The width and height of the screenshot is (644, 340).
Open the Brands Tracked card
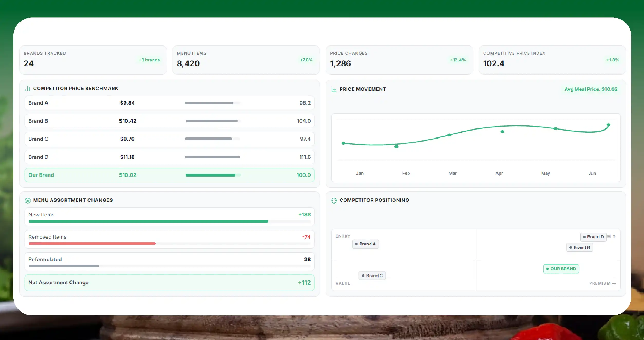[93, 60]
